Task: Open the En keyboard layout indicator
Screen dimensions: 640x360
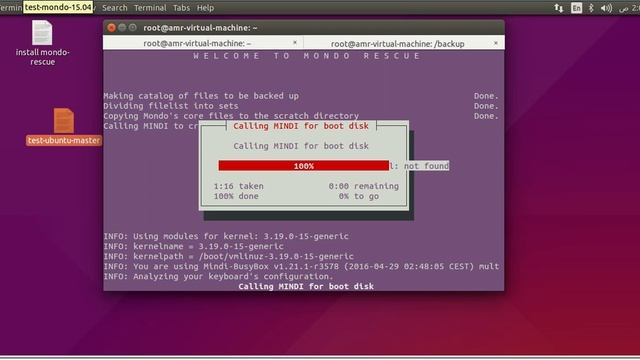Action: coord(576,8)
